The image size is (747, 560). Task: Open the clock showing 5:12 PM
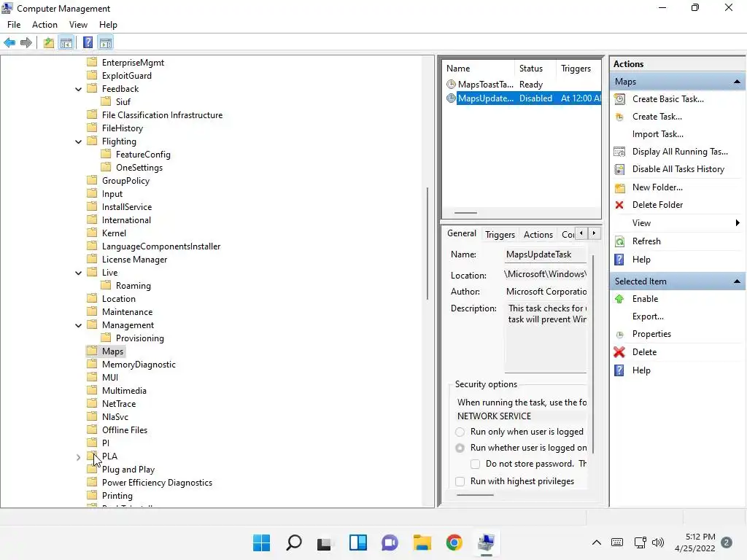tap(694, 542)
